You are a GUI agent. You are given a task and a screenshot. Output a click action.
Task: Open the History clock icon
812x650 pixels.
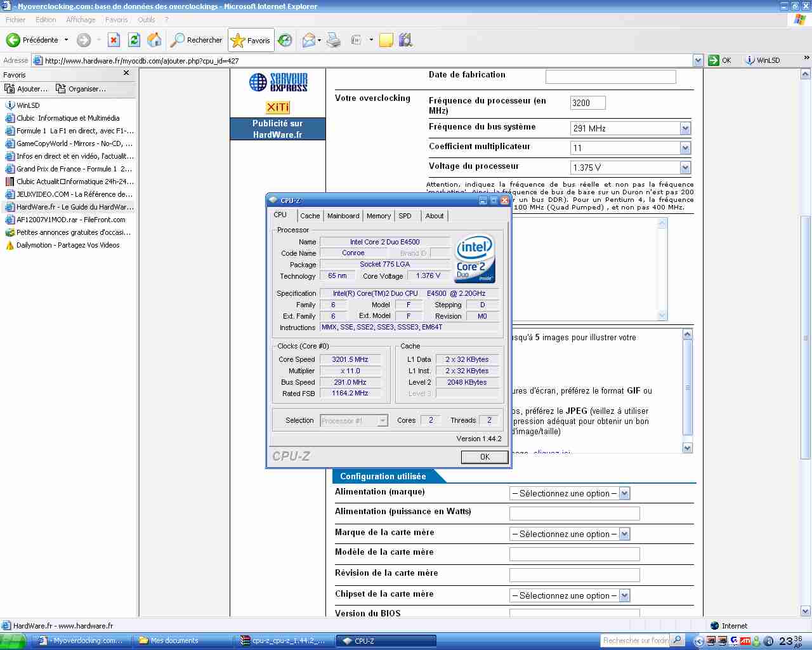(285, 40)
